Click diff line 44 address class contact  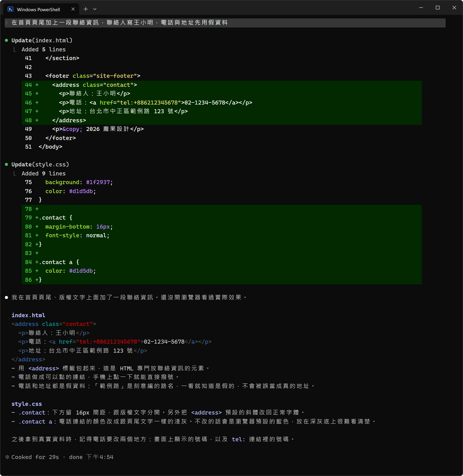pyautogui.click(x=222, y=85)
